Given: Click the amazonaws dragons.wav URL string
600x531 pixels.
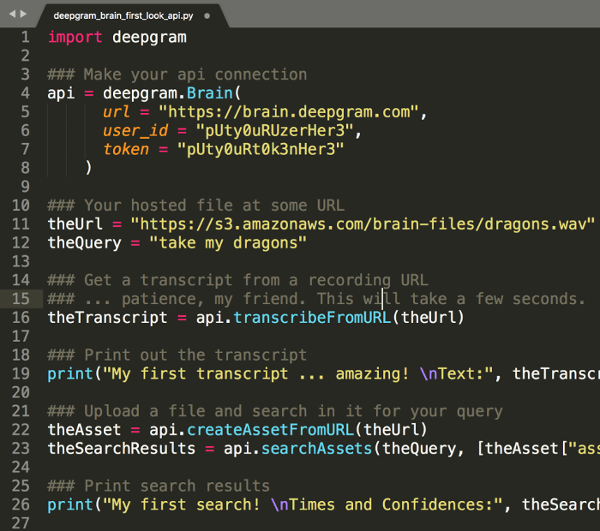Looking at the screenshot, I should pyautogui.click(x=363, y=224).
